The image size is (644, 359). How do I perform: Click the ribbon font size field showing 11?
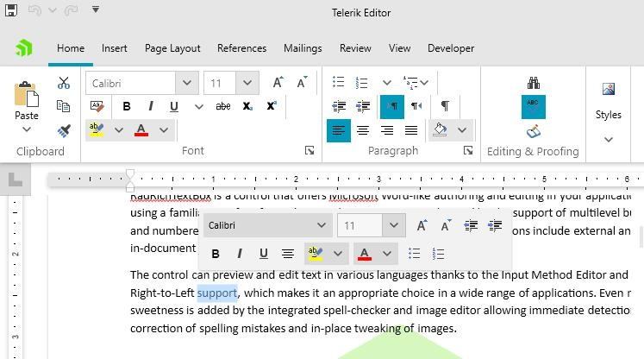tap(220, 83)
